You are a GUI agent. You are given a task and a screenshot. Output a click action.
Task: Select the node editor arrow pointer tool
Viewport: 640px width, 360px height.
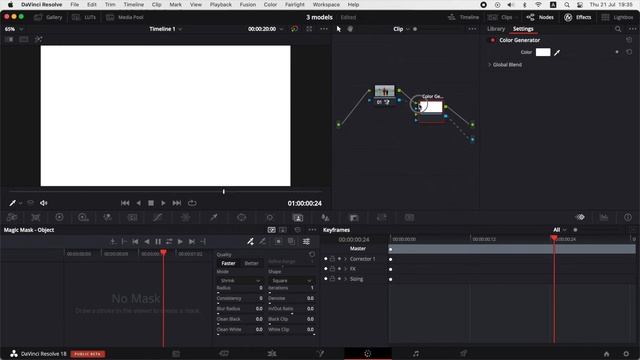pyautogui.click(x=338, y=29)
